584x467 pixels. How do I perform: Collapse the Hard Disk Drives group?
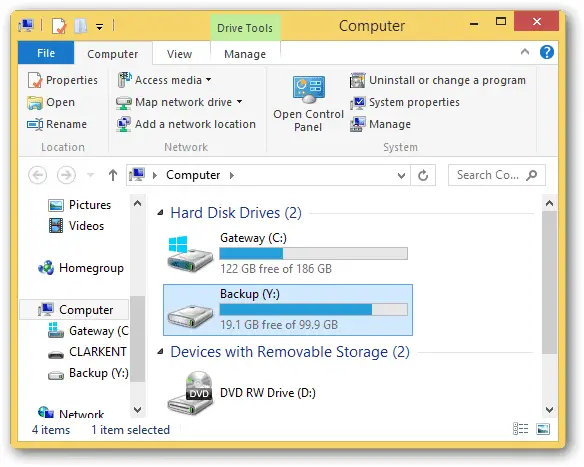pos(161,213)
